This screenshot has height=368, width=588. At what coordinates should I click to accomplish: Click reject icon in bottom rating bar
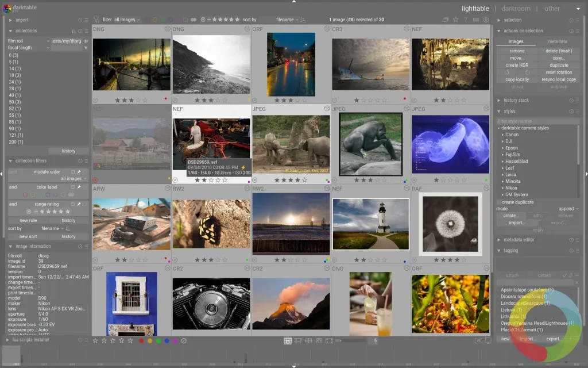coord(184,340)
